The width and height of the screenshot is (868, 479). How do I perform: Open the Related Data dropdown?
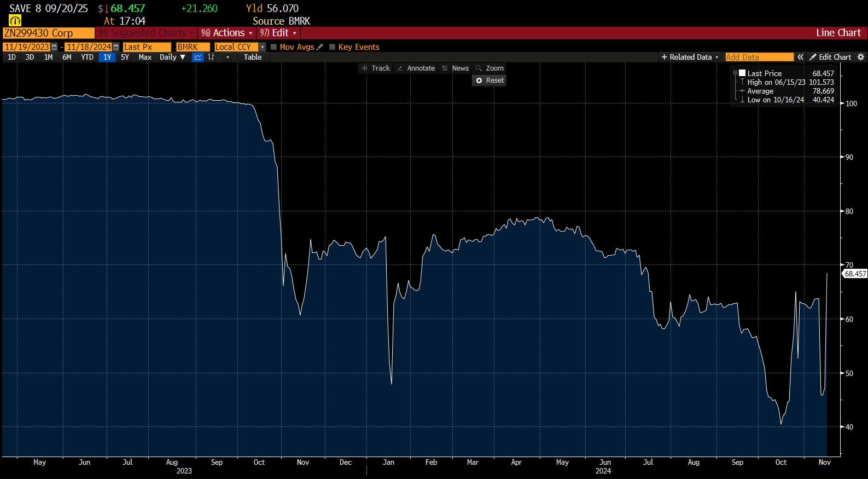[x=690, y=57]
